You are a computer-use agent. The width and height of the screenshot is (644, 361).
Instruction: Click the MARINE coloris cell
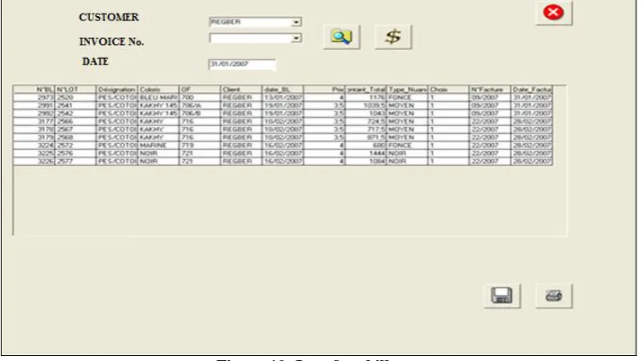pyautogui.click(x=159, y=145)
